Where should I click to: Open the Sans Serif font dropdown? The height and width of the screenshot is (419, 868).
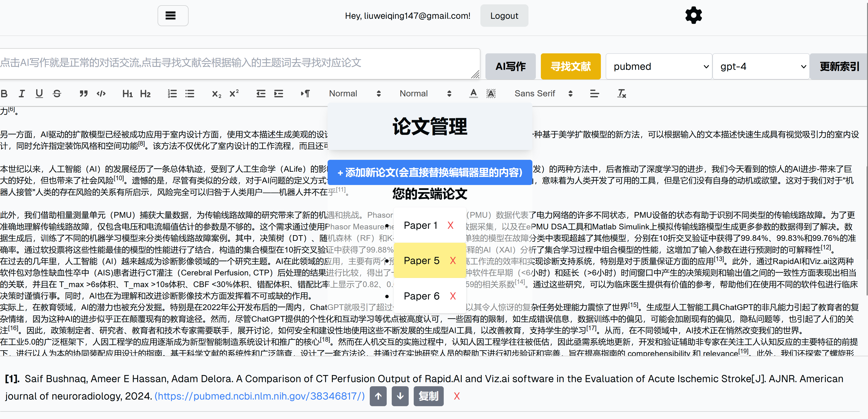(543, 94)
